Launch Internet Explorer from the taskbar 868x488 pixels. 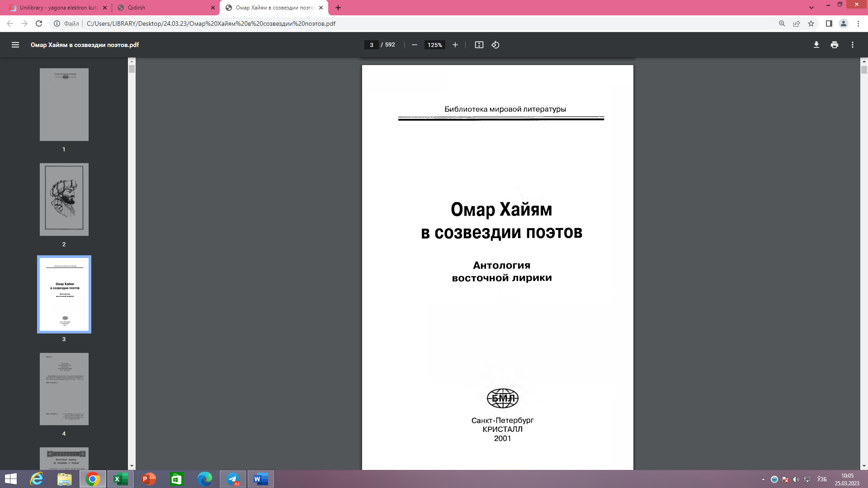click(37, 479)
